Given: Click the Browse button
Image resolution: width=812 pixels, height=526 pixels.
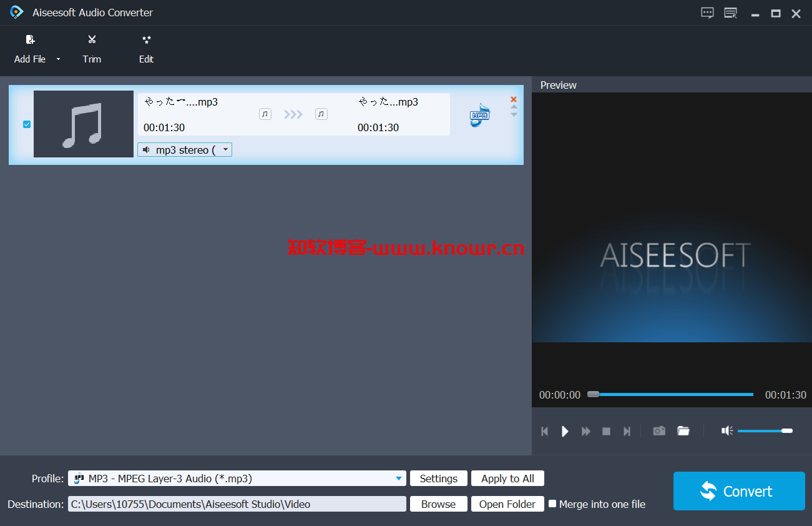Looking at the screenshot, I should click(439, 504).
